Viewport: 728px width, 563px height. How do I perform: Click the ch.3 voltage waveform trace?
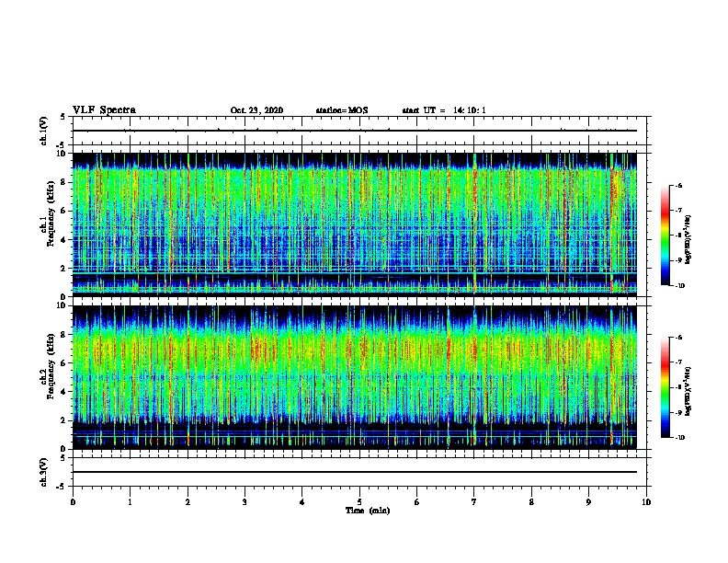coord(354,472)
